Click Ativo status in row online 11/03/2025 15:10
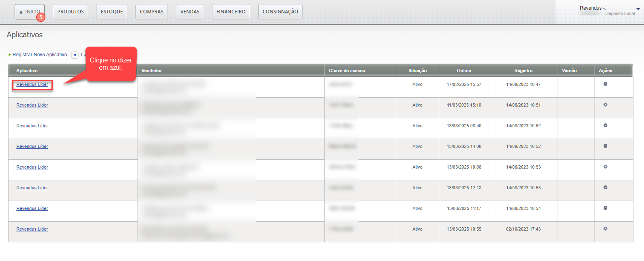 click(417, 105)
